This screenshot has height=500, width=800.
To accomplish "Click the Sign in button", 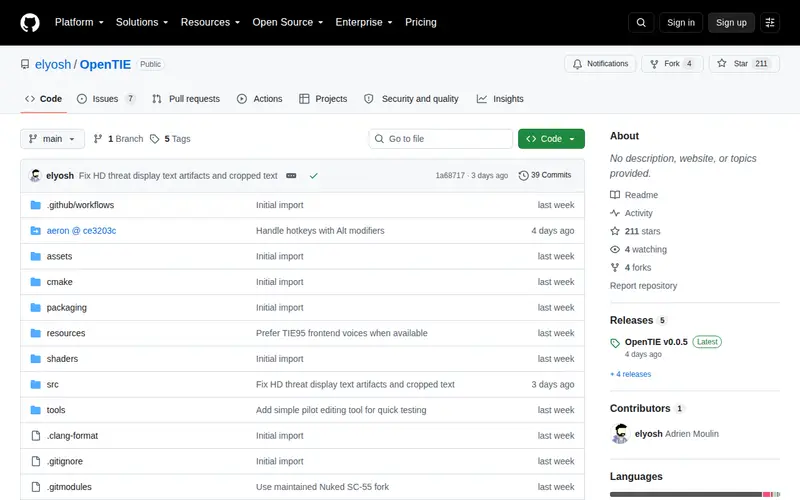I will click(681, 22).
